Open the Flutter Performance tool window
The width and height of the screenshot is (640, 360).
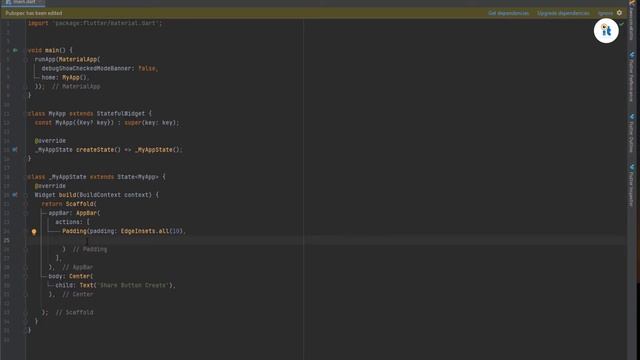(631, 78)
